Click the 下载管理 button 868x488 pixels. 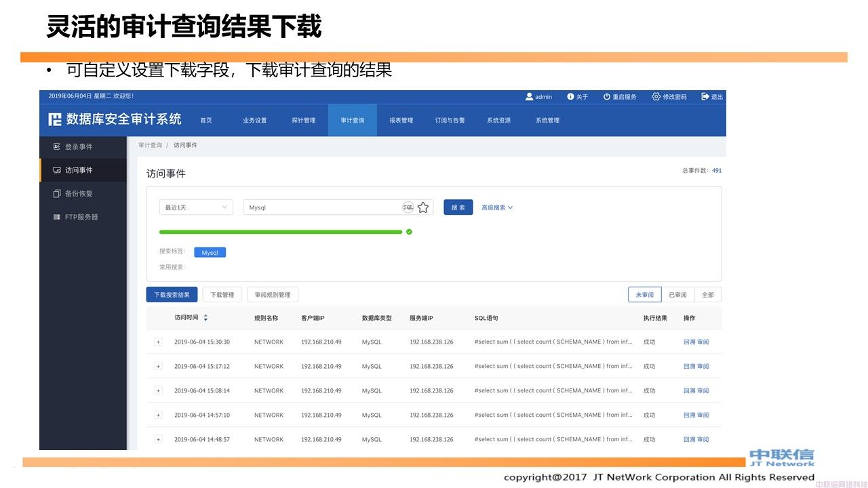pos(222,295)
